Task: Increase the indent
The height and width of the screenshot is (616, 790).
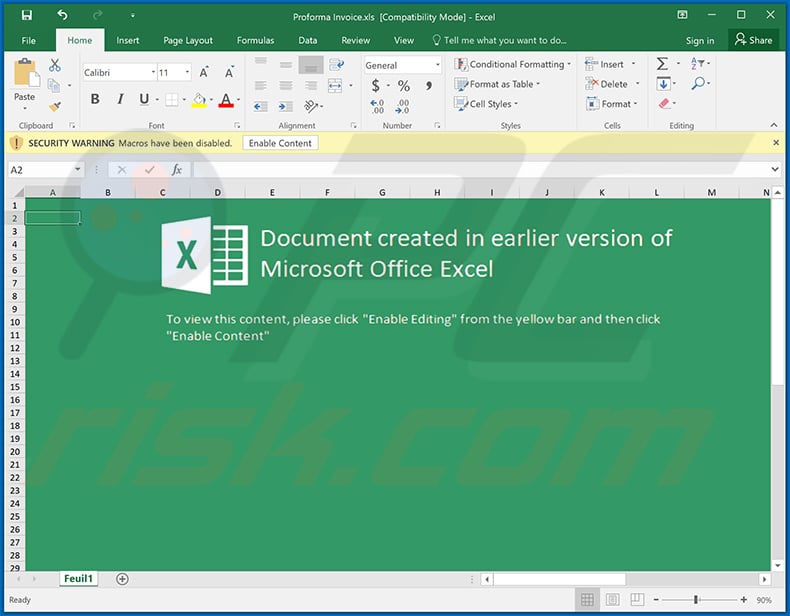Action: [286, 106]
